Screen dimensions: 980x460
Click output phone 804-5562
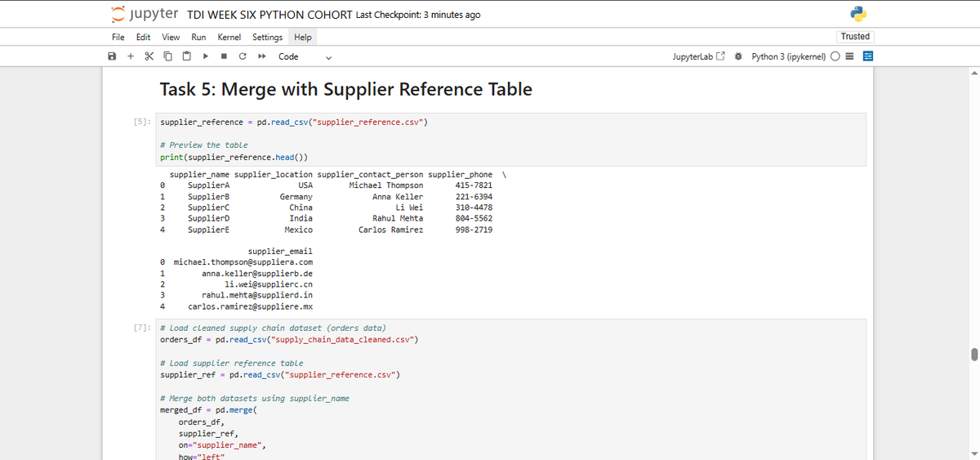[474, 219]
